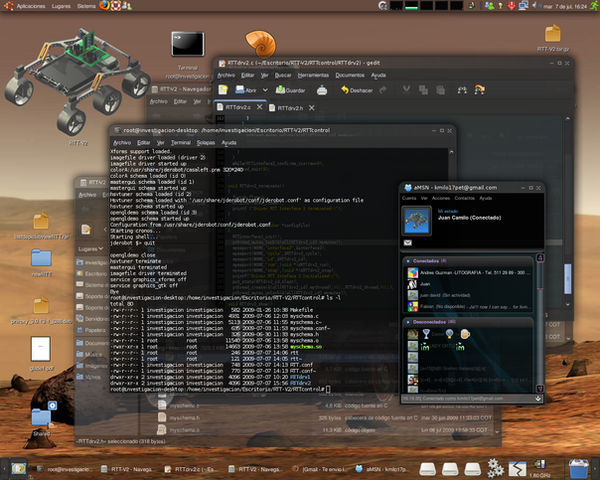Click date and time mar 7 de jul
The height and width of the screenshot is (480, 600).
(x=565, y=6)
